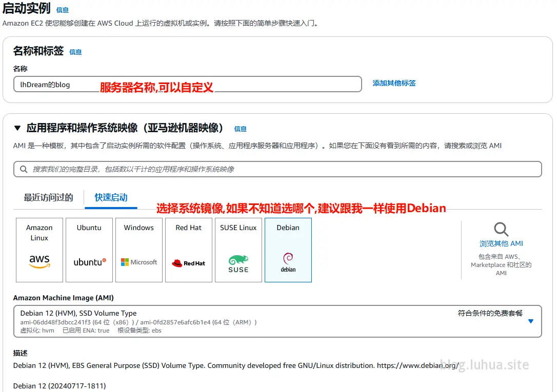Screen dimensions: 557x392
Task: Open 信息 link beside 应用程序和操作系统映像
Action: pos(240,129)
